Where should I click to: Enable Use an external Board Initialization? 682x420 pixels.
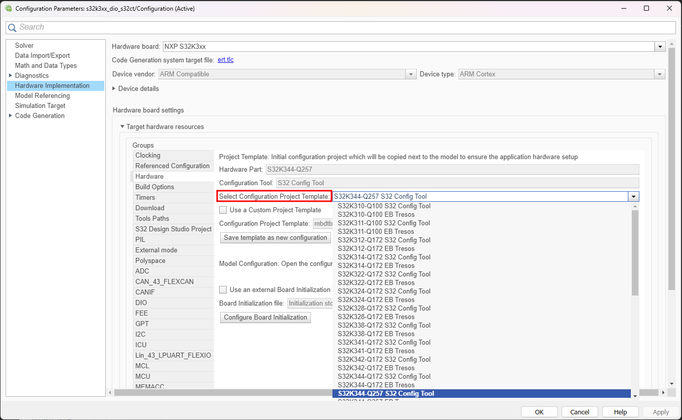[223, 290]
